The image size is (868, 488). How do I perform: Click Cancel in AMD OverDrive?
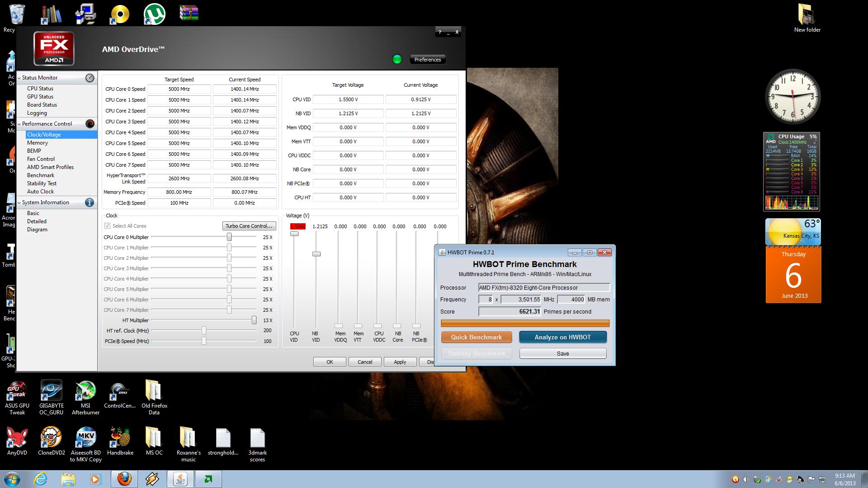365,362
